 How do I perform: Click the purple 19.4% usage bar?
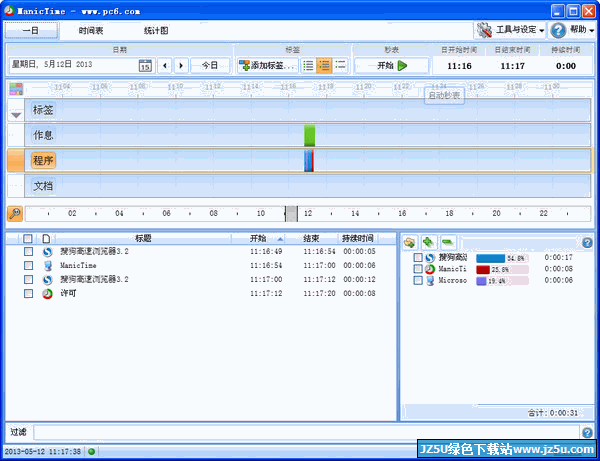pyautogui.click(x=481, y=281)
